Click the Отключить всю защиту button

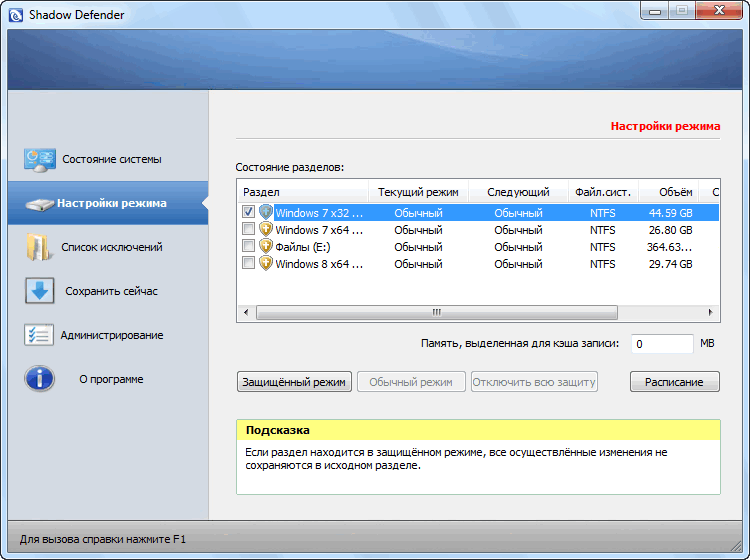click(534, 382)
